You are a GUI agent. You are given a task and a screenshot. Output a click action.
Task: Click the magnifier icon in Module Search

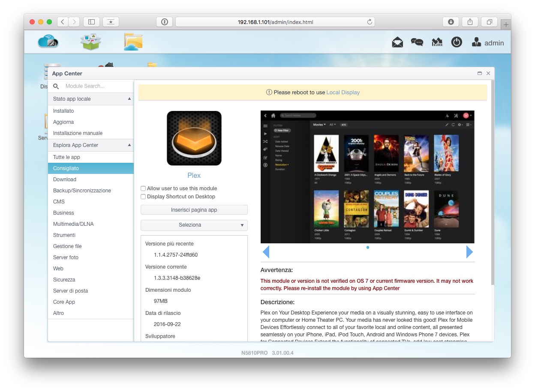[x=56, y=86]
